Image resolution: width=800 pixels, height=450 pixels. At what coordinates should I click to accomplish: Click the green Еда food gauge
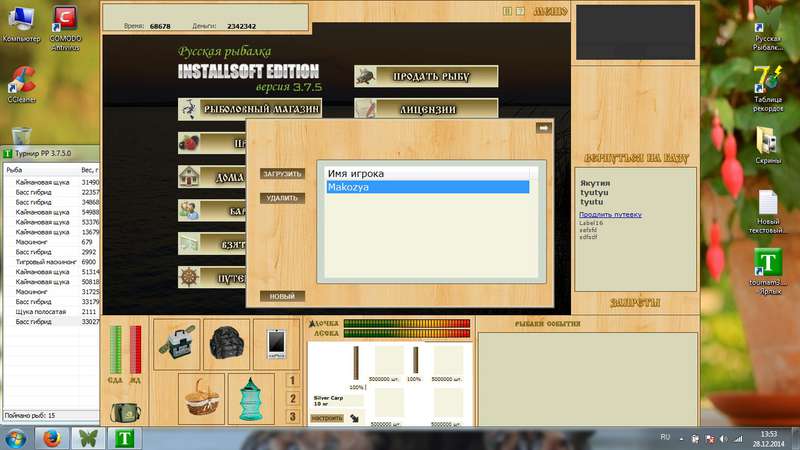[x=116, y=350]
